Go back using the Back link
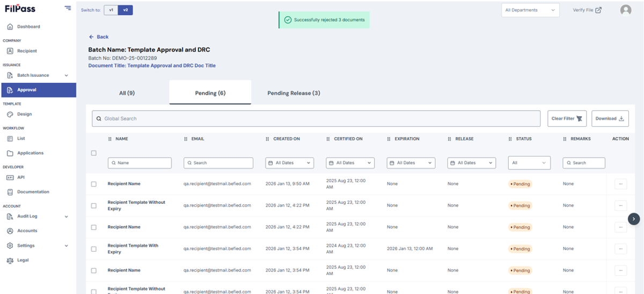 point(99,37)
